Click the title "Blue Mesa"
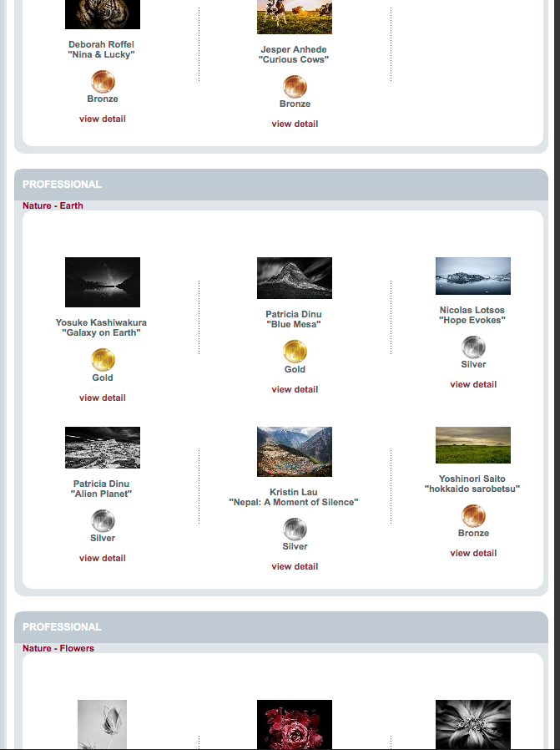 [294, 324]
